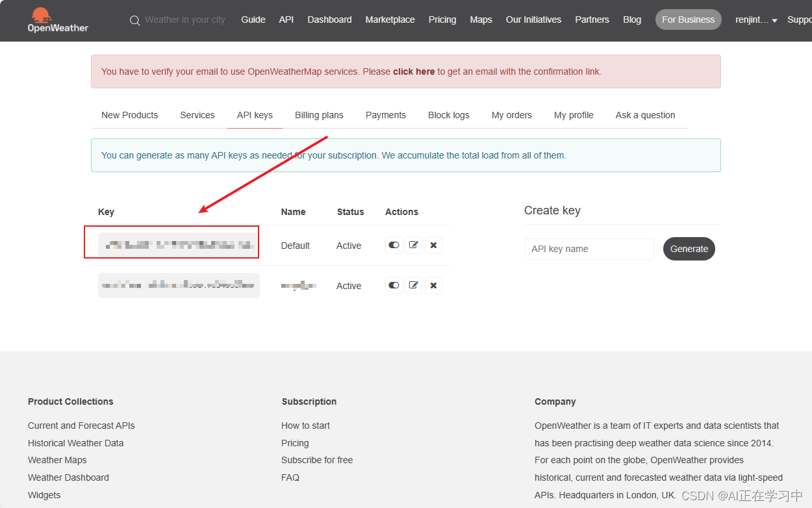The image size is (812, 508).
Task: Click the API key name field
Action: pos(589,249)
